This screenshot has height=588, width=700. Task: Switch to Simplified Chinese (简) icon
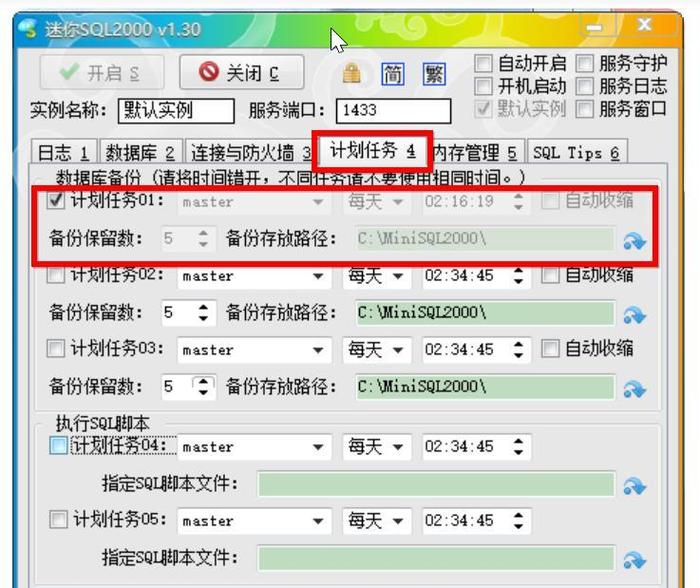[393, 74]
